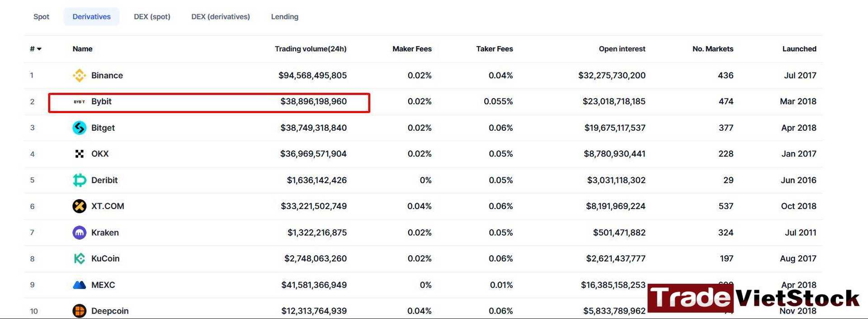
Task: Open the Deribit exchange link
Action: (104, 180)
